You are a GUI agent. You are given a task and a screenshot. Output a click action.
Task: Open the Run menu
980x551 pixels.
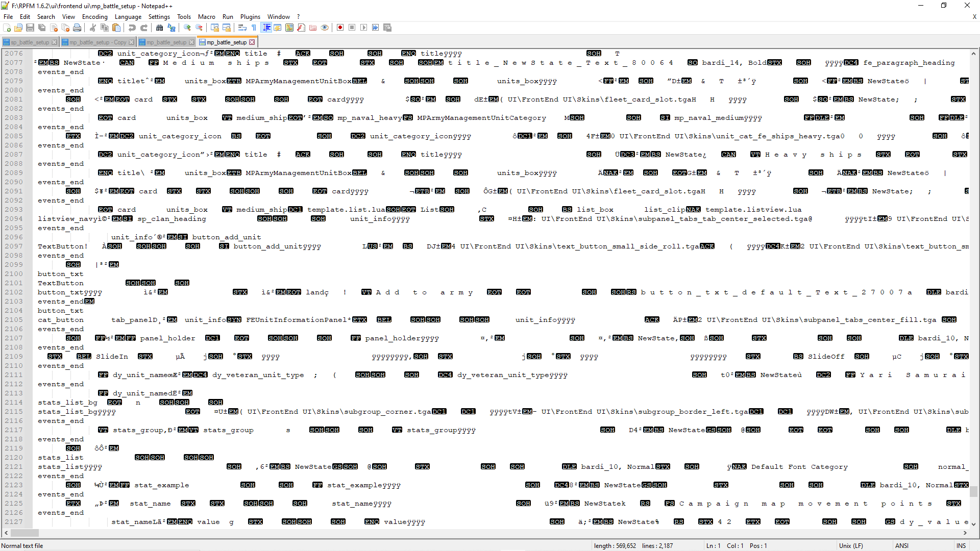click(x=228, y=17)
